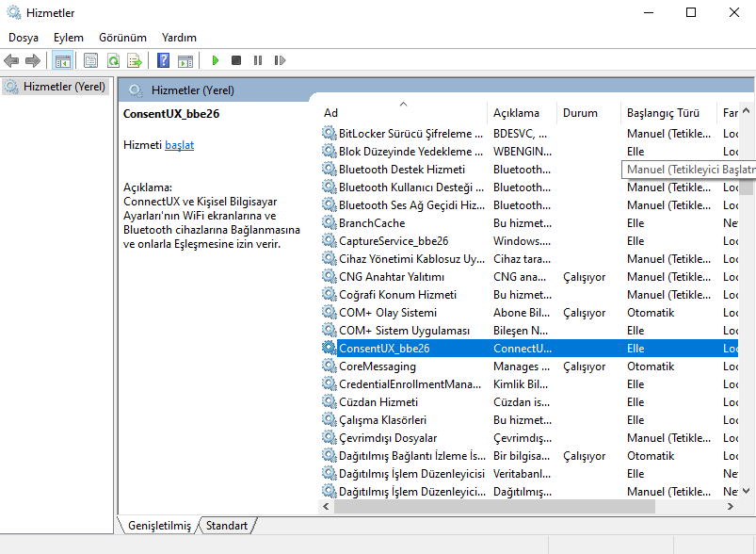
Task: Select CaptureService_bbe26 service
Action: pyautogui.click(x=529, y=240)
